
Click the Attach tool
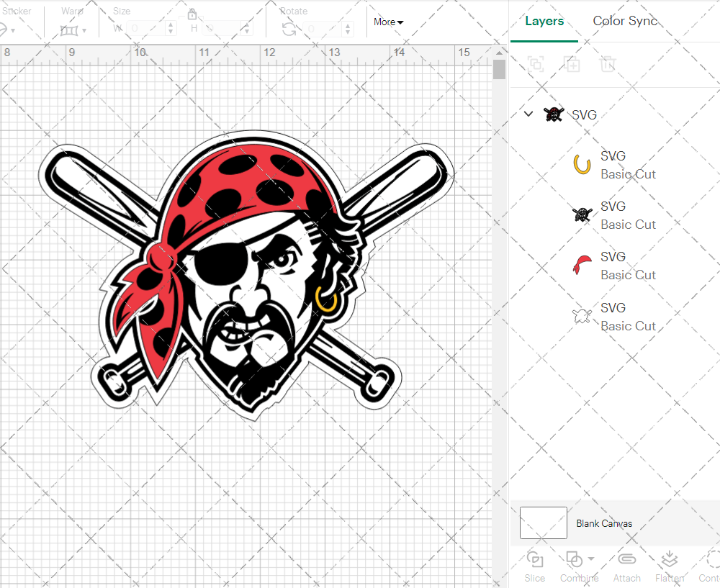(627, 567)
